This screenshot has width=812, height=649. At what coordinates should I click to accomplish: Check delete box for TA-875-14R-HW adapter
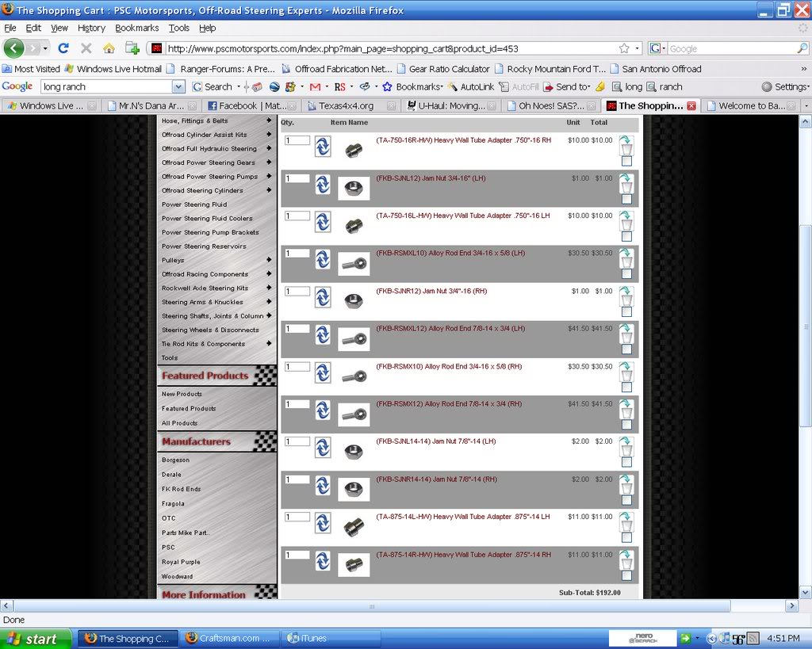pyautogui.click(x=626, y=575)
